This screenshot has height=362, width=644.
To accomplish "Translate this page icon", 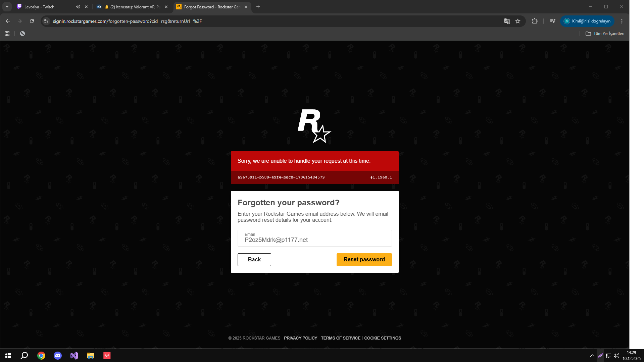I will (x=507, y=21).
